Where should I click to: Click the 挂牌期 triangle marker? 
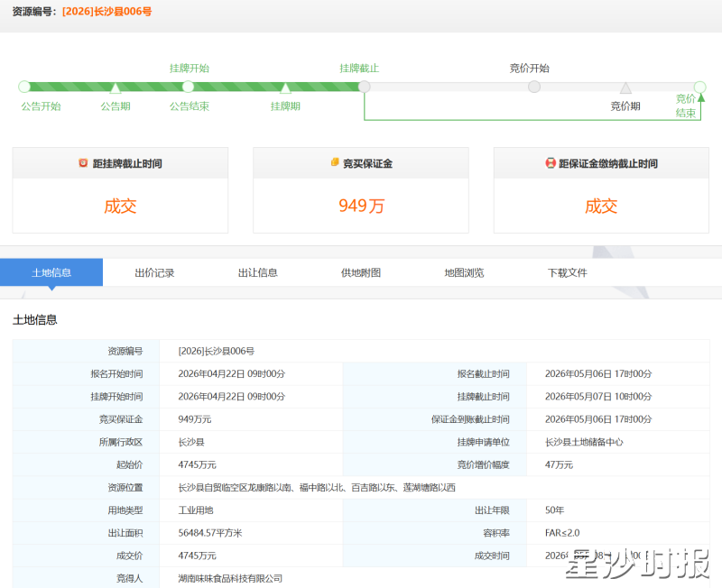click(285, 87)
